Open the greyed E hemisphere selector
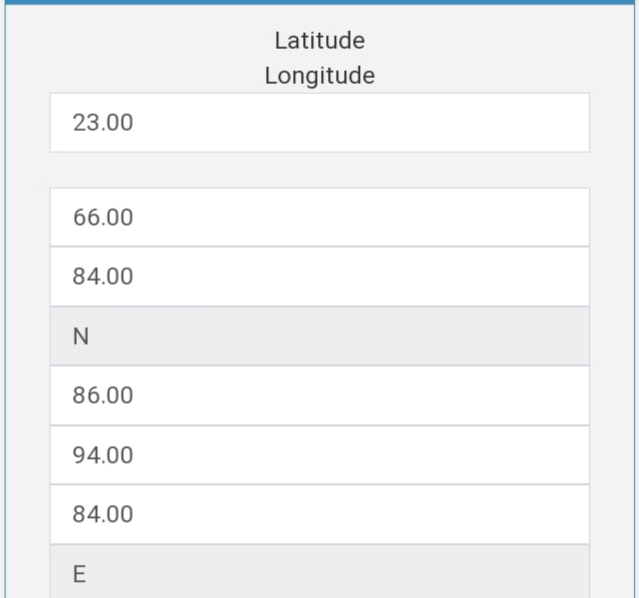The height and width of the screenshot is (598, 639). pos(319,573)
